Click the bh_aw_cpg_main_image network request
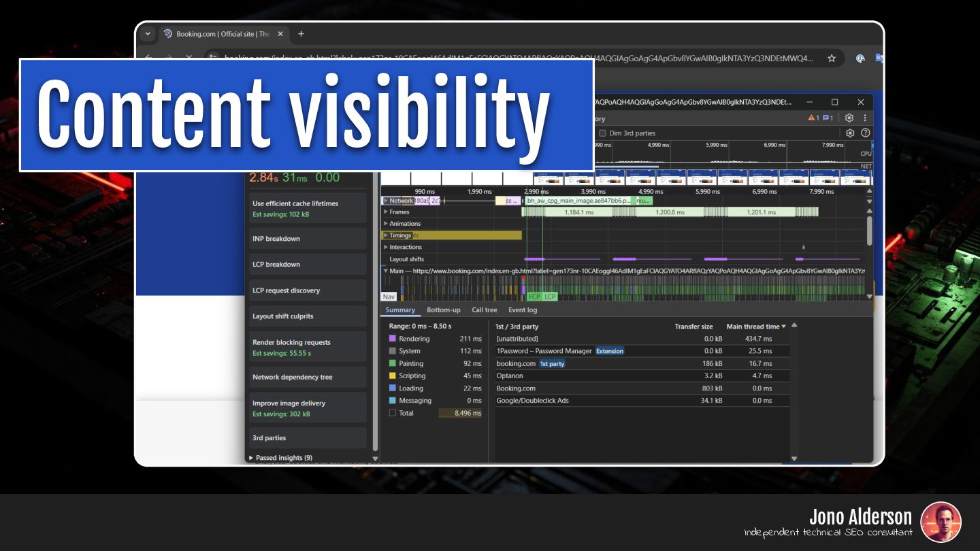Image resolution: width=980 pixels, height=551 pixels. pyautogui.click(x=578, y=201)
